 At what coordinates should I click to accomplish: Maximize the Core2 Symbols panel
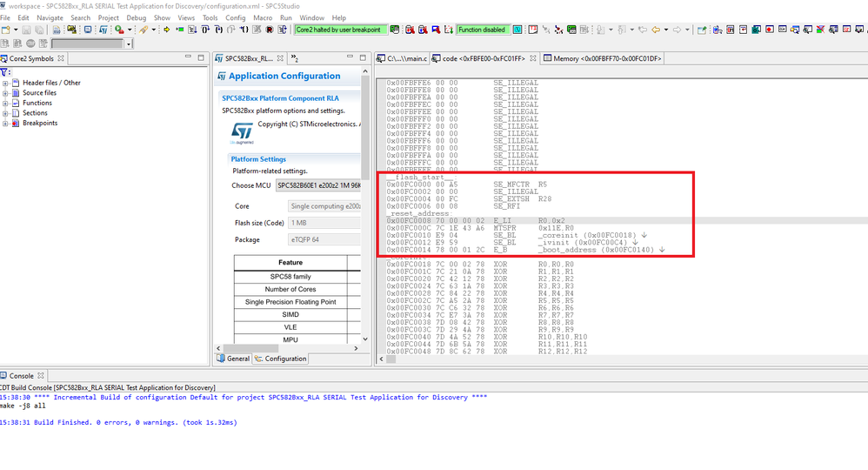coord(201,57)
